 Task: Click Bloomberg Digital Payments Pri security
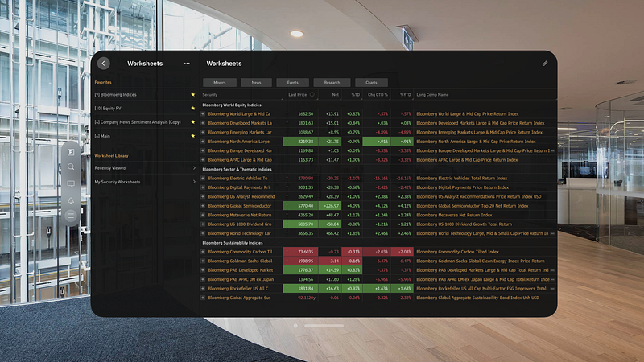[x=238, y=187]
